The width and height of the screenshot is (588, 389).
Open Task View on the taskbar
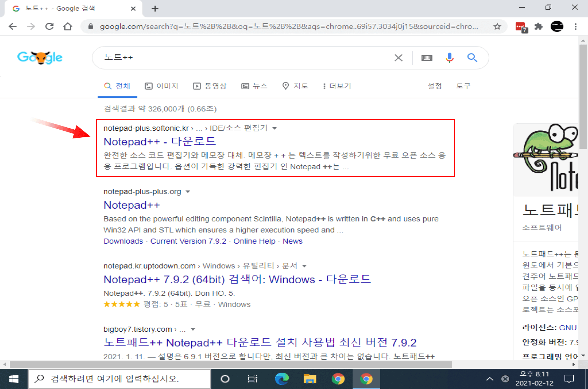(x=253, y=379)
